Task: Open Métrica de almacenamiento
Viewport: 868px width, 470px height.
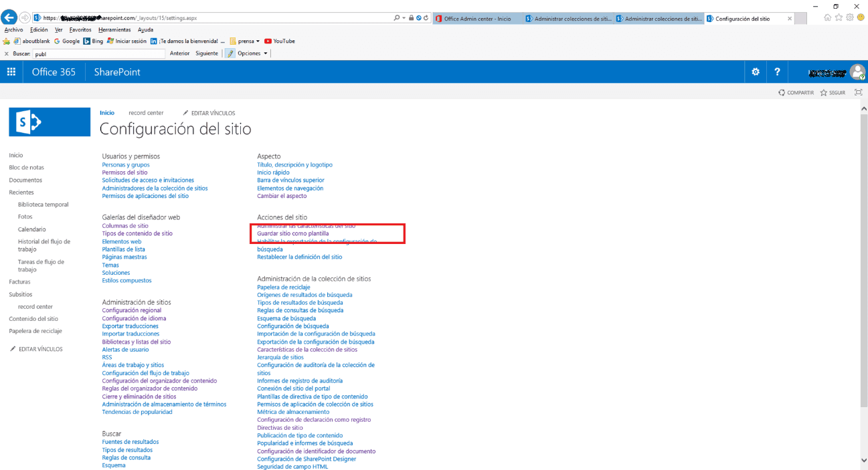Action: (293, 412)
